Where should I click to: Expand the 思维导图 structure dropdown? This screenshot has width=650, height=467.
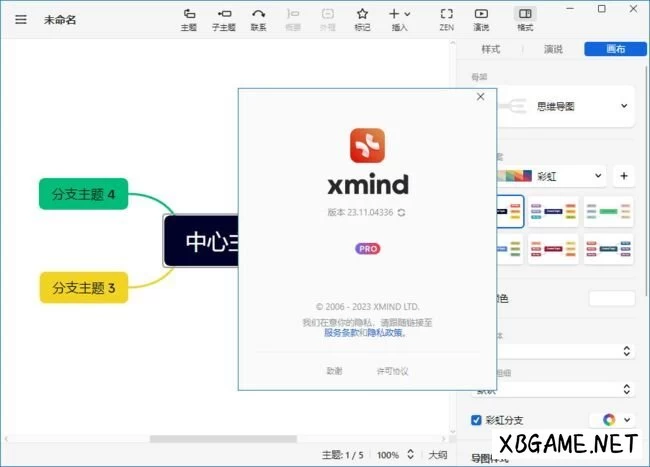[x=624, y=105]
